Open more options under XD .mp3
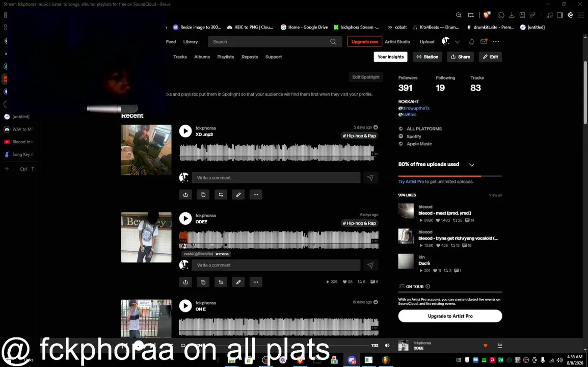The image size is (588, 367). [x=256, y=195]
